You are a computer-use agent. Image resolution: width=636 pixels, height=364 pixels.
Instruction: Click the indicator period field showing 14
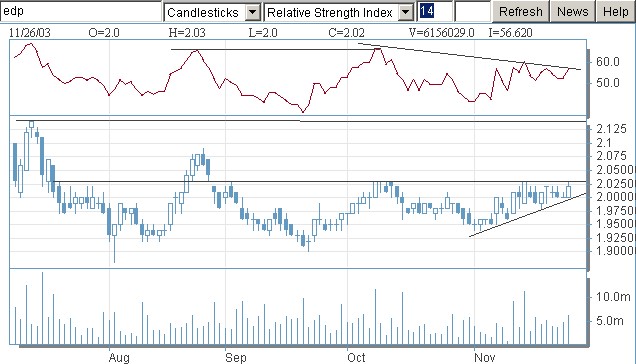pos(434,11)
